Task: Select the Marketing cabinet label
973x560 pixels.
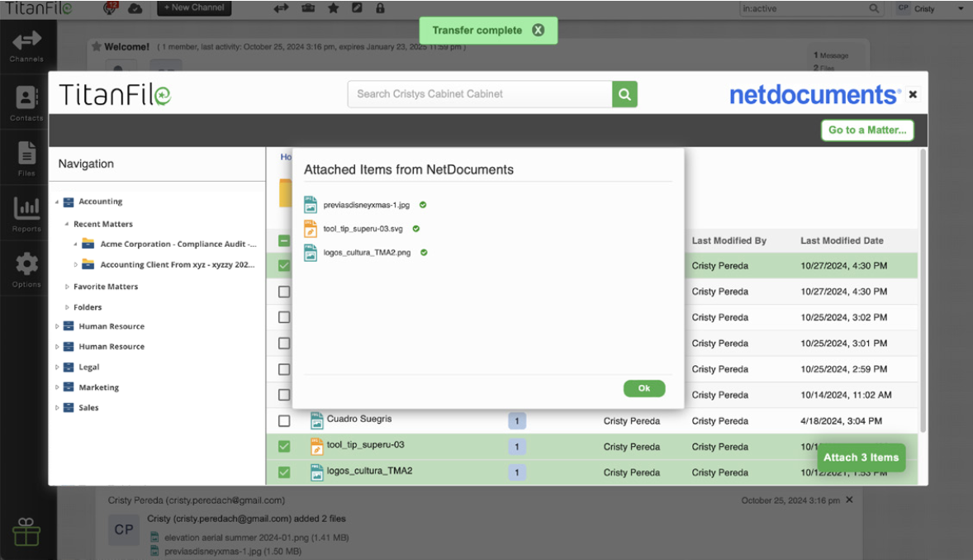Action: (x=98, y=387)
